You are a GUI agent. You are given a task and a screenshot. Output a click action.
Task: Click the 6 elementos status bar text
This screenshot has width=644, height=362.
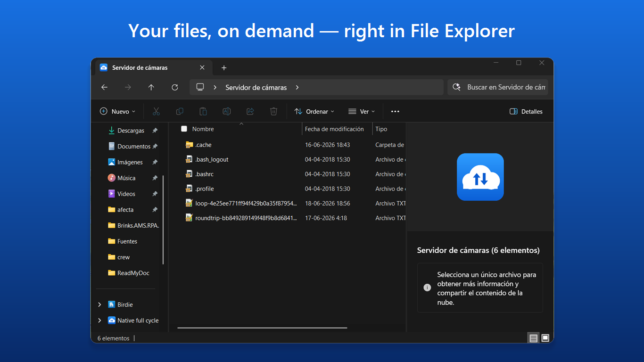click(113, 338)
